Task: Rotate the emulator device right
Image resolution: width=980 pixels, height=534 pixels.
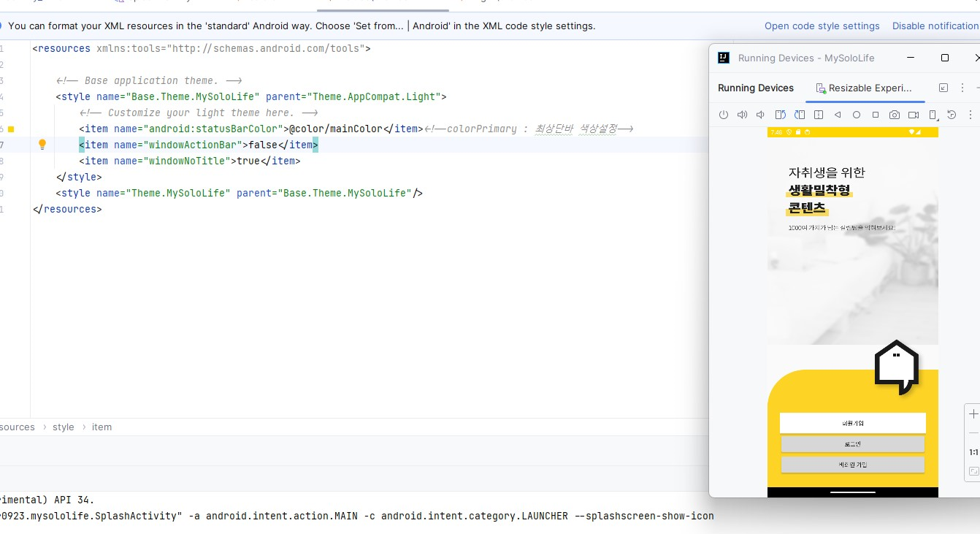Action: click(x=800, y=115)
